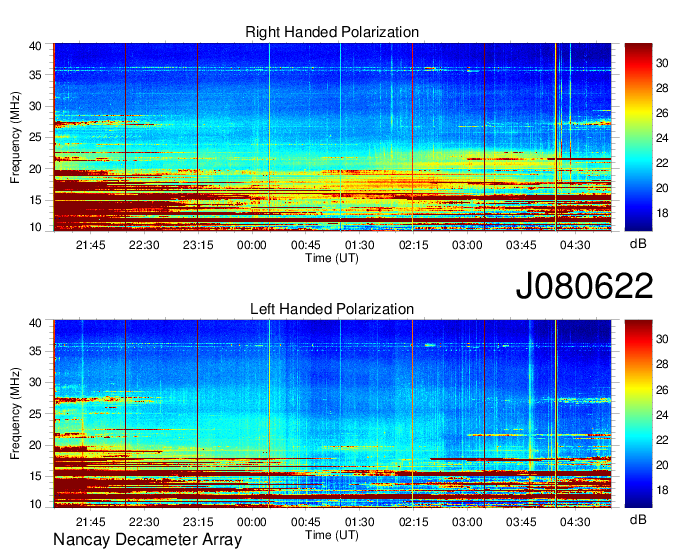This screenshot has width=680, height=552.
Task: Click the 'Left Handed Polarization' plot title
Action: click(332, 309)
